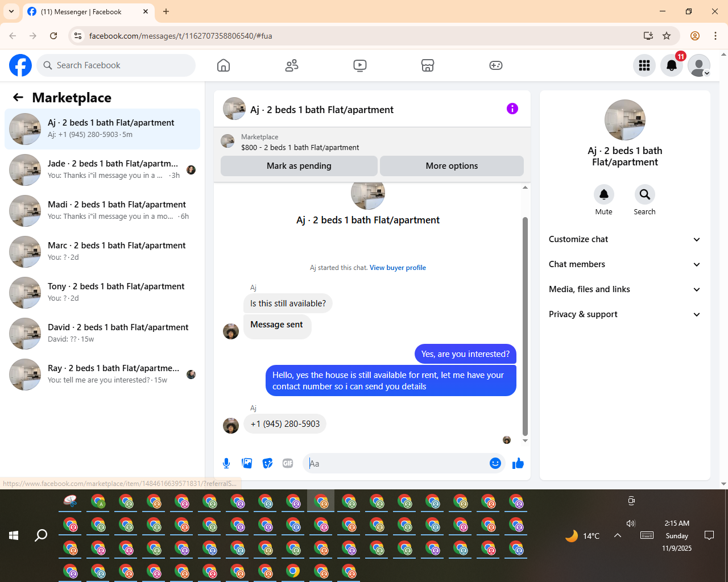Screen dimensions: 728x582
Task: Focus the message input box
Action: pos(398,463)
